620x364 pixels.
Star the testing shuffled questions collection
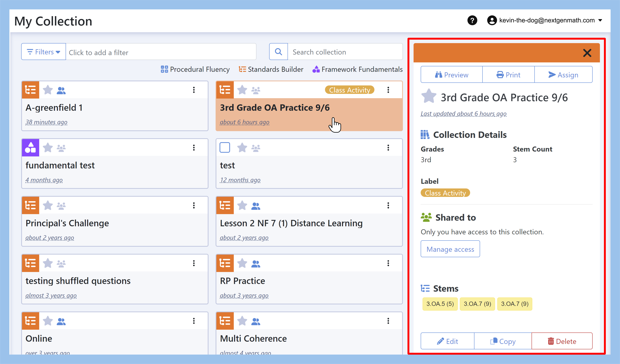click(48, 263)
